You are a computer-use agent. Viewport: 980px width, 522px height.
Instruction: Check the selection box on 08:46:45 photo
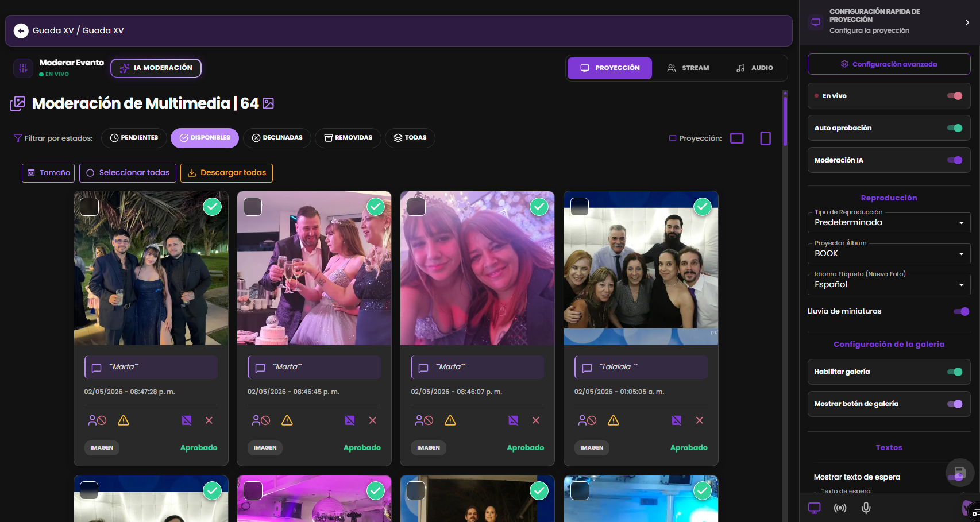coord(253,207)
